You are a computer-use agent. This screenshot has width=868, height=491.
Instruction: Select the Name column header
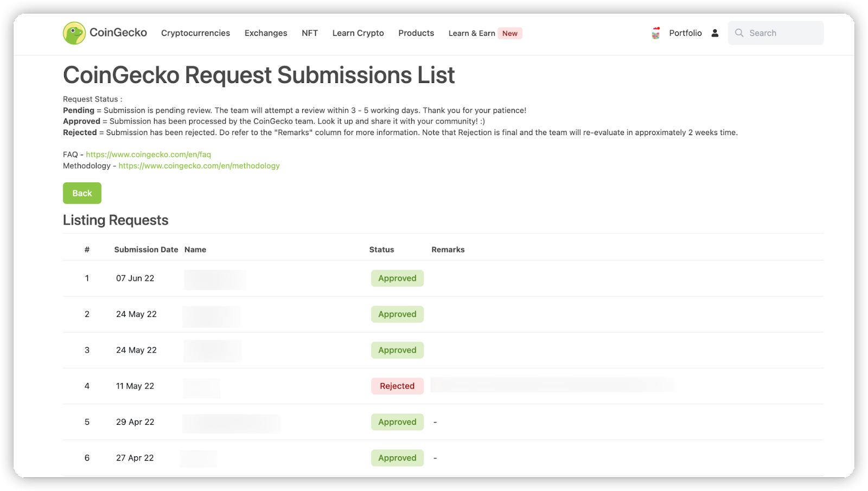pos(195,250)
